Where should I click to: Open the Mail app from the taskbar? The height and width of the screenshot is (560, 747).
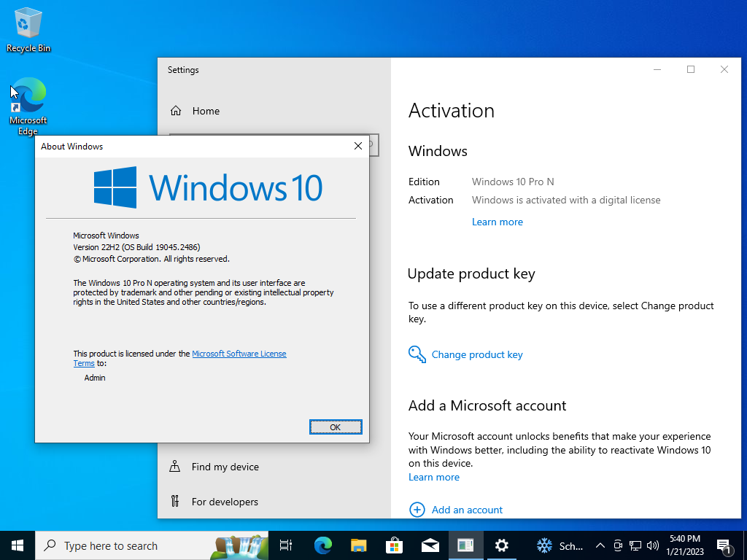point(430,545)
